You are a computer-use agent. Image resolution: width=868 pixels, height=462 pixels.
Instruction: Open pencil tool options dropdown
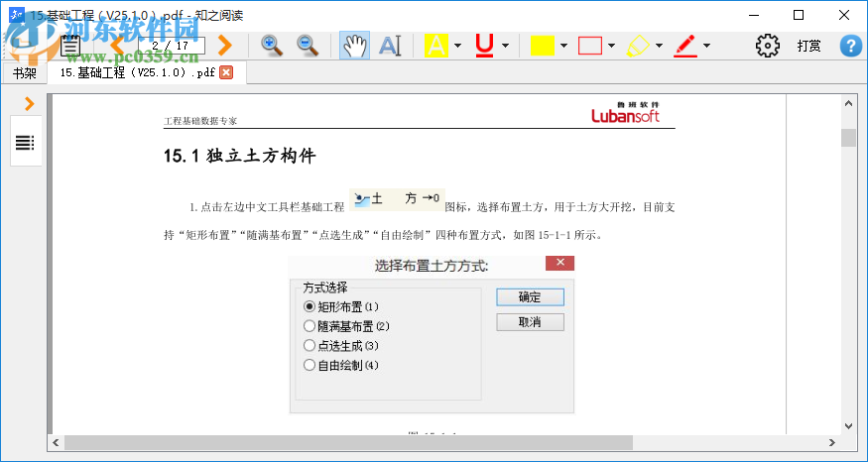pyautogui.click(x=706, y=46)
